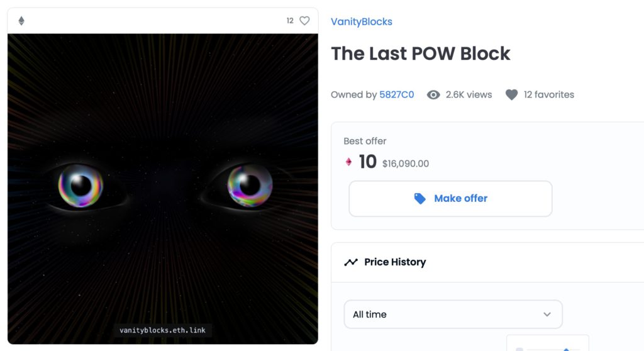Click the tag icon on Make offer
This screenshot has width=644, height=351.
420,198
